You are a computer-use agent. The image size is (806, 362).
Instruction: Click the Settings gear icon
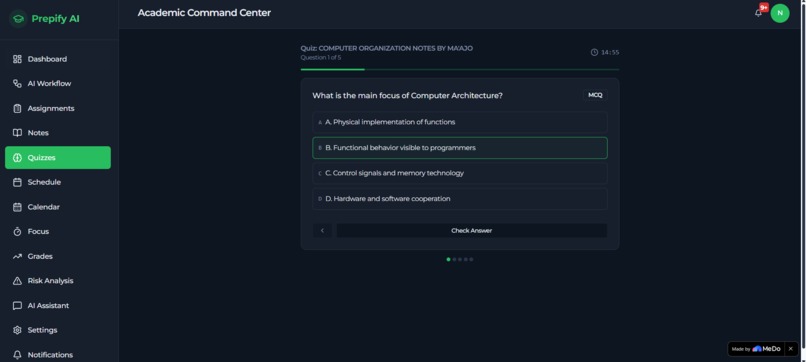(x=17, y=330)
